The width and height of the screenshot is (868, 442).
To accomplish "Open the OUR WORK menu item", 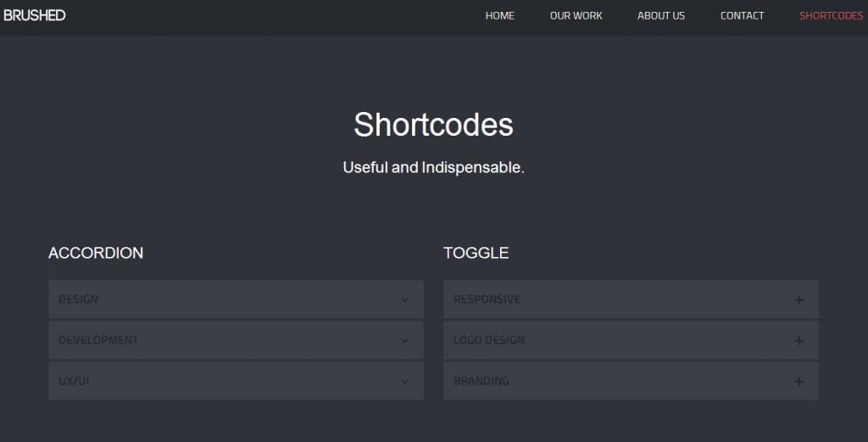I will click(x=576, y=15).
